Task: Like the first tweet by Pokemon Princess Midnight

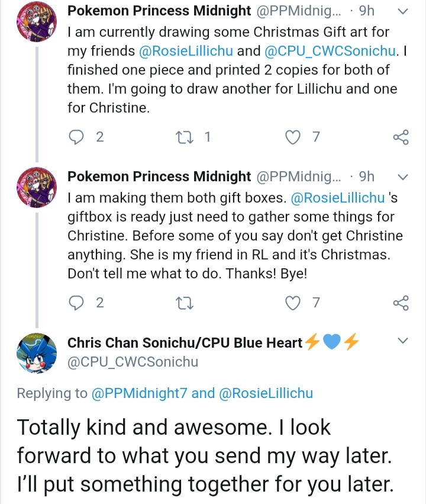Action: [x=293, y=137]
